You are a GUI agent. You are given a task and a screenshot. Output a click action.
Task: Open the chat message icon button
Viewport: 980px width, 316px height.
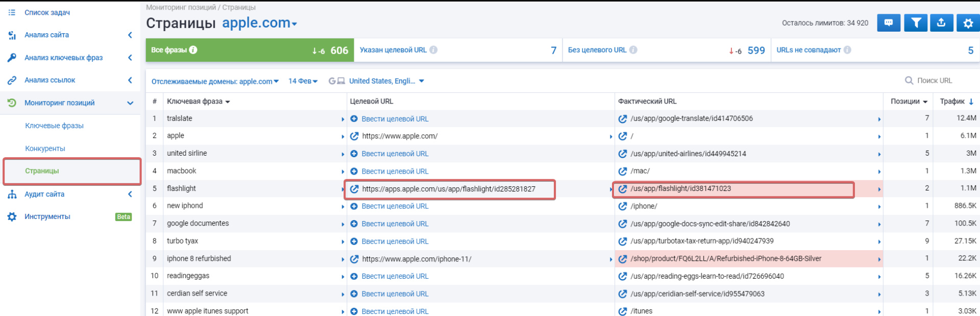[x=889, y=22]
